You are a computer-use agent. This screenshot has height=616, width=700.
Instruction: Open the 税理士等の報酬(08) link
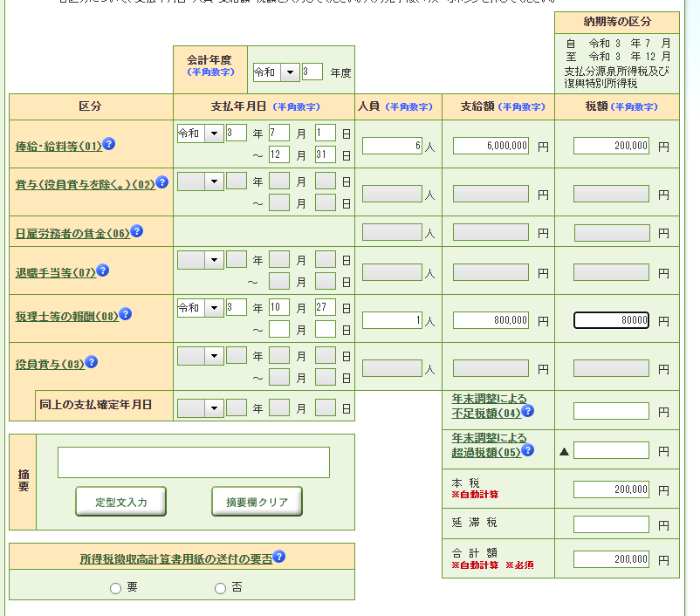(66, 317)
